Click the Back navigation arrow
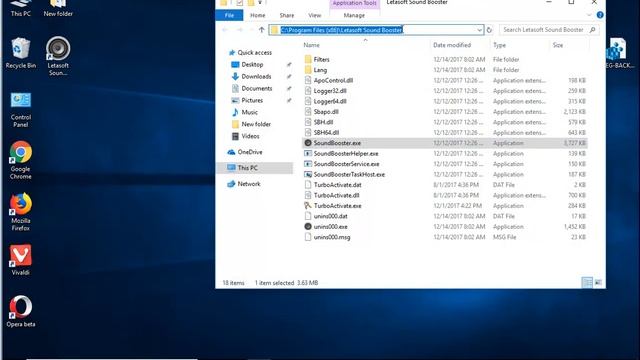 [x=225, y=30]
